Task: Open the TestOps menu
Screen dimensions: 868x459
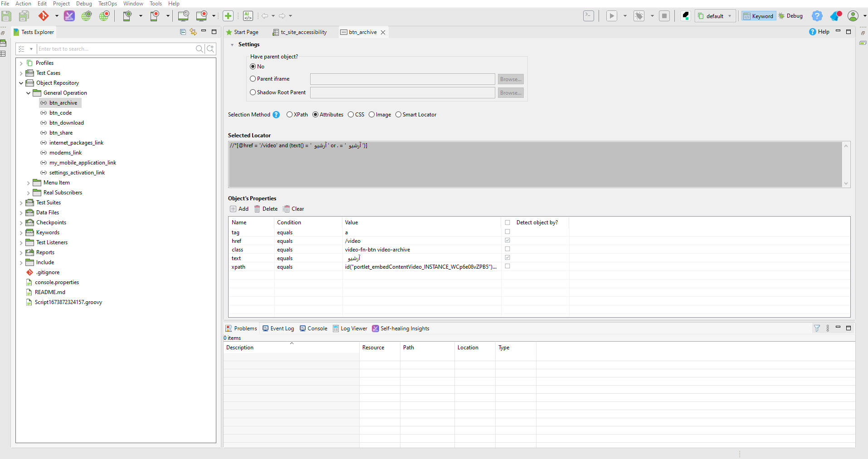Action: pyautogui.click(x=107, y=4)
